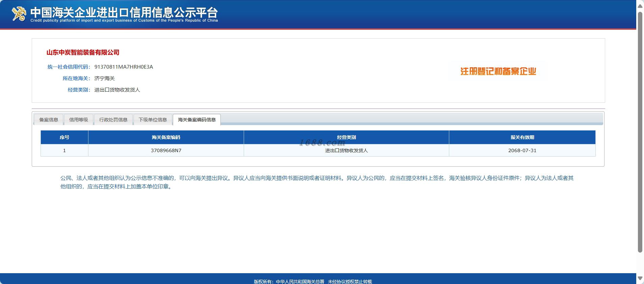The image size is (644, 284).
Task: Click the 序号 column header
Action: tap(64, 137)
